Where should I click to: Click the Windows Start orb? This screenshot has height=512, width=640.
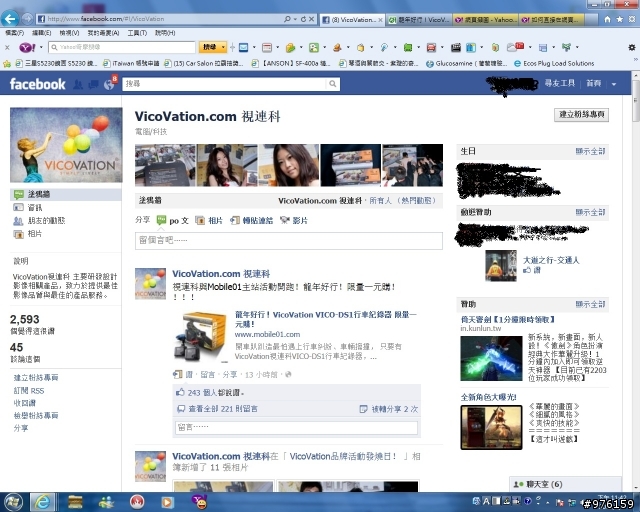[x=13, y=502]
